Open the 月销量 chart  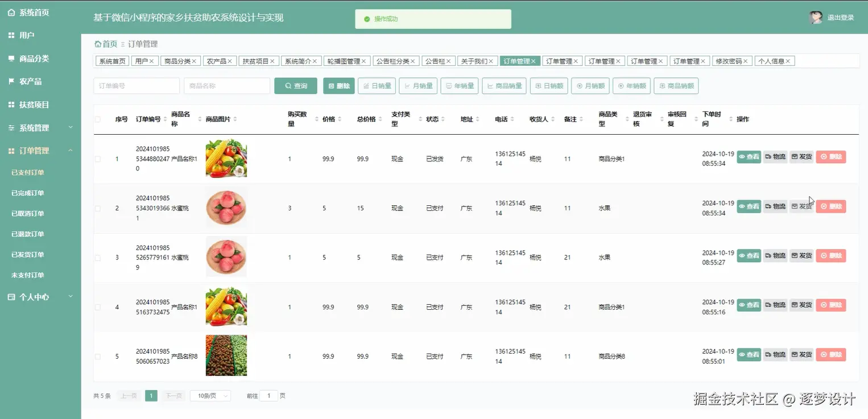[x=418, y=86]
